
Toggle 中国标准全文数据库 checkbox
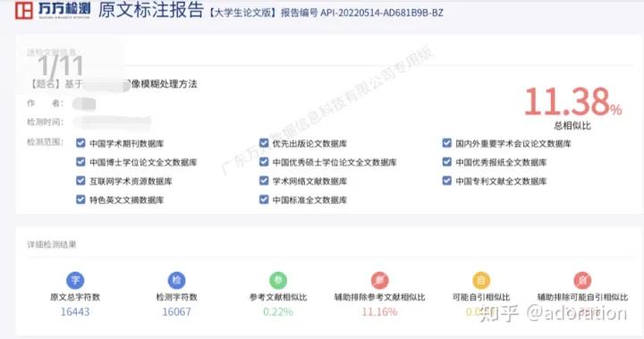(x=264, y=199)
